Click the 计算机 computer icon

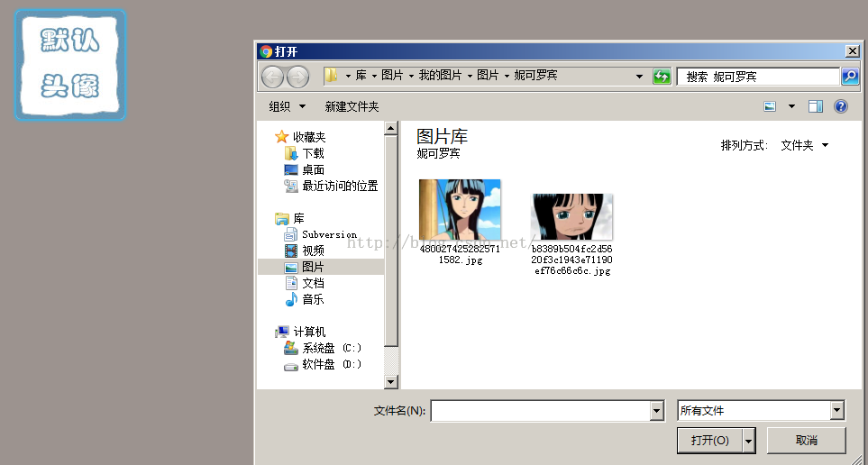coord(282,333)
